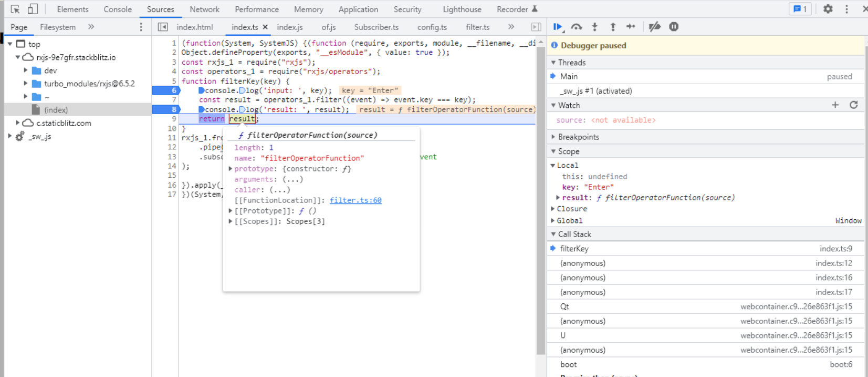Show more open file tabs
The height and width of the screenshot is (377, 868).
tap(511, 27)
